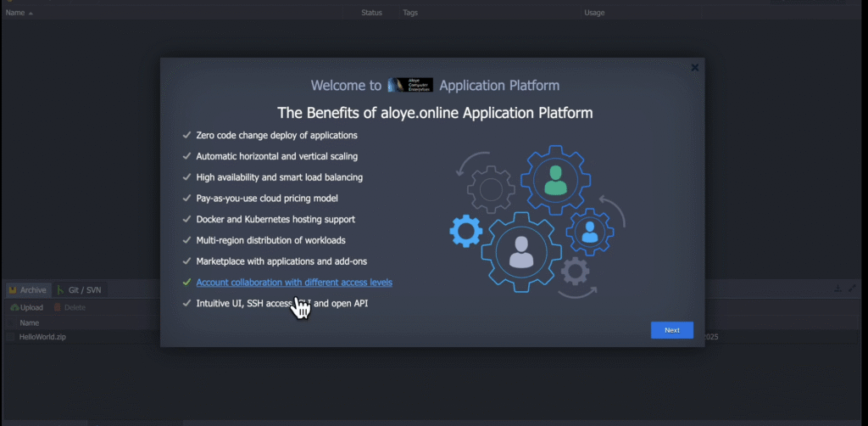Select Docker and Kubernetes hosting support item
868x426 pixels.
point(277,219)
